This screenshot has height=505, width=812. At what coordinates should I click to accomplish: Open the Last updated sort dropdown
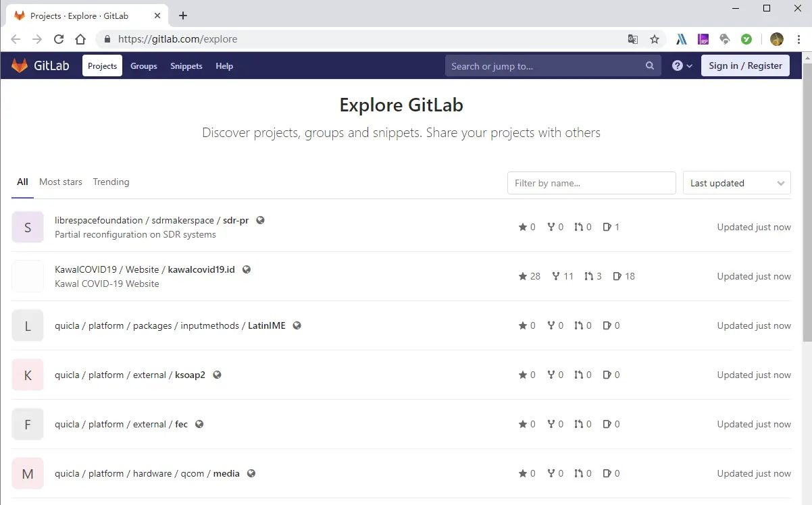point(736,183)
